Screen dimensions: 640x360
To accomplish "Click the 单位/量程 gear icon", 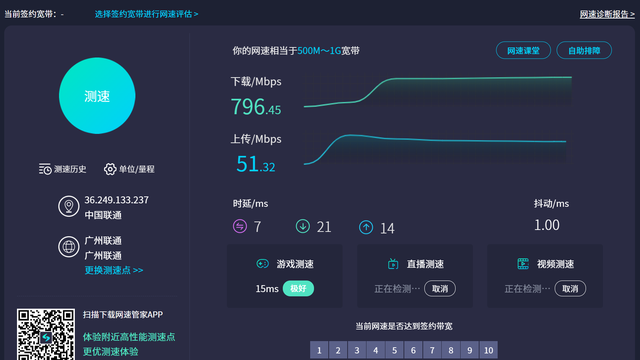I will pos(110,169).
